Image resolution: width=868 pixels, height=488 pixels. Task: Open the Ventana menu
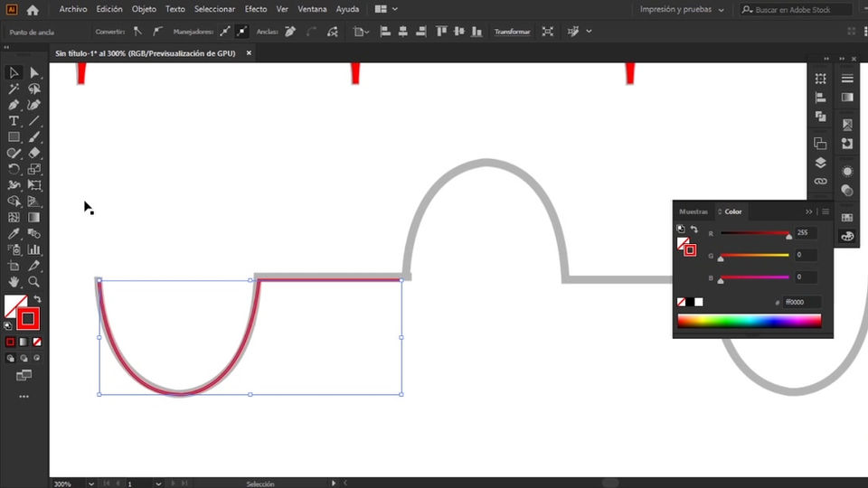click(x=312, y=9)
